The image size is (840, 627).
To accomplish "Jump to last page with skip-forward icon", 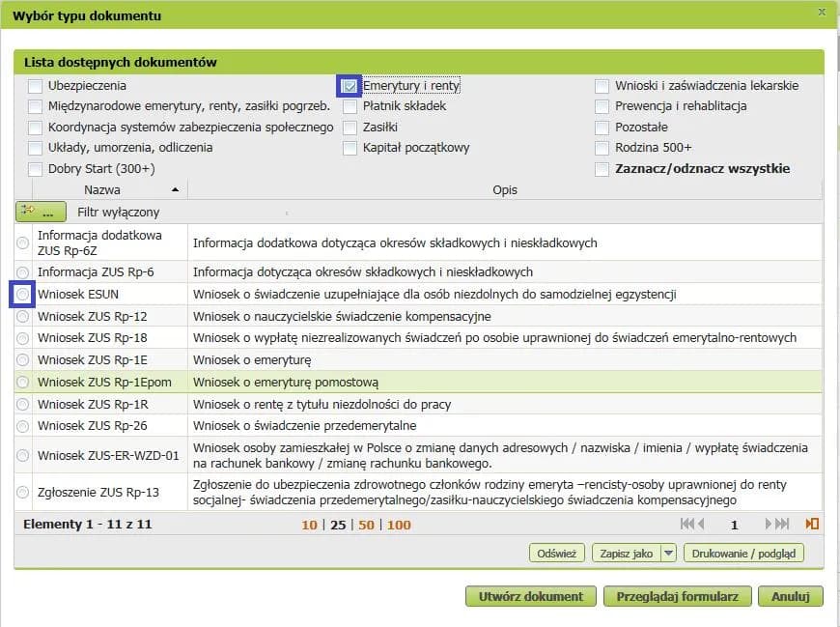I will point(780,524).
